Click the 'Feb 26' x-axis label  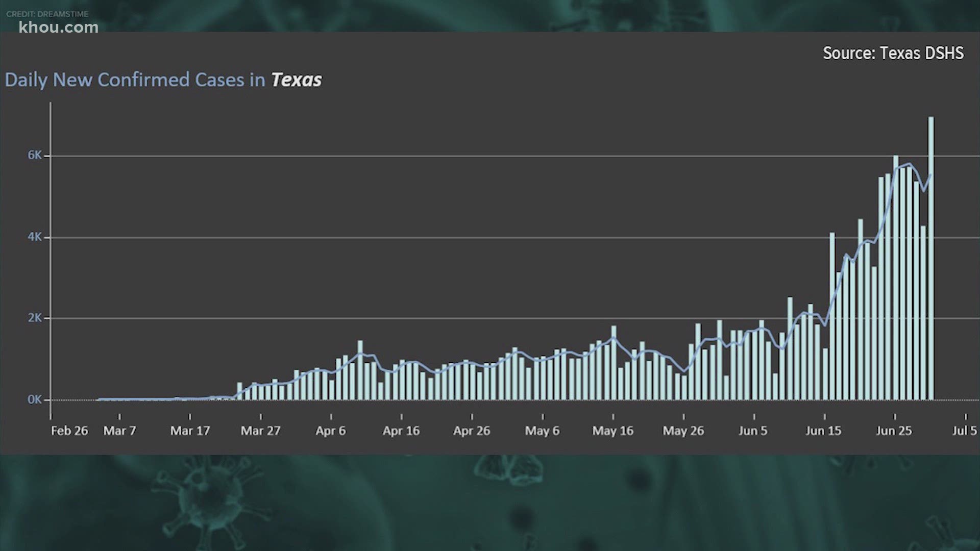click(x=69, y=431)
